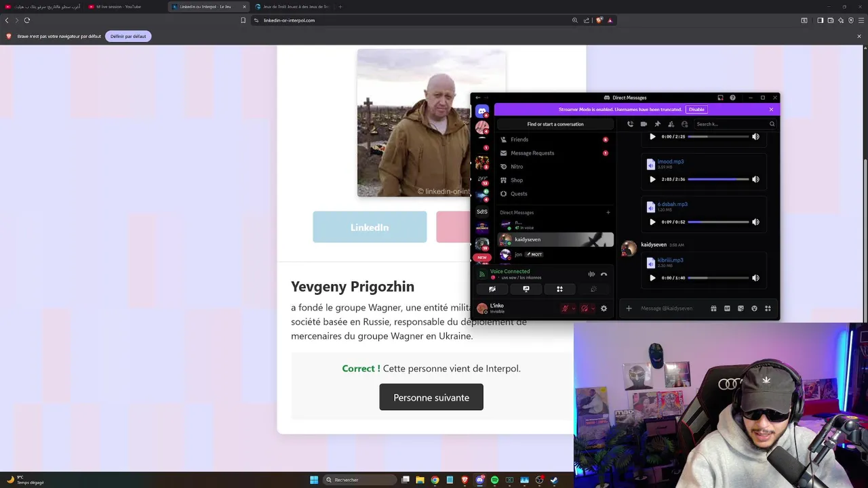Click the Brave Shields icon in address bar
868x488 pixels.
599,20
